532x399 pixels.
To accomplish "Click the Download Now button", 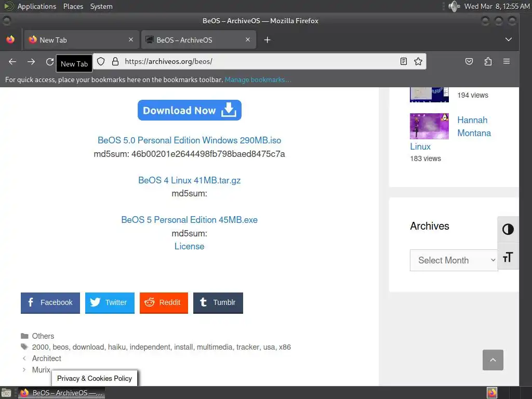I will click(x=189, y=110).
